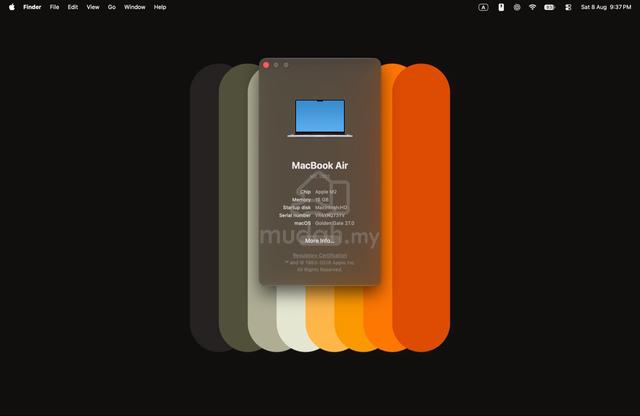Open the Help menu
Screen dimensions: 640x416
(x=160, y=7)
